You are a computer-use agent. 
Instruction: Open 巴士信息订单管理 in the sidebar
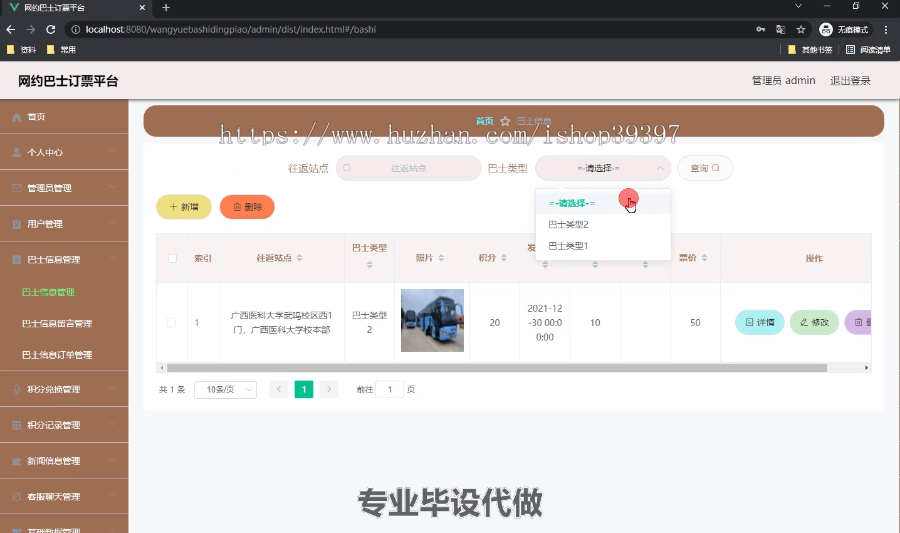[x=57, y=355]
